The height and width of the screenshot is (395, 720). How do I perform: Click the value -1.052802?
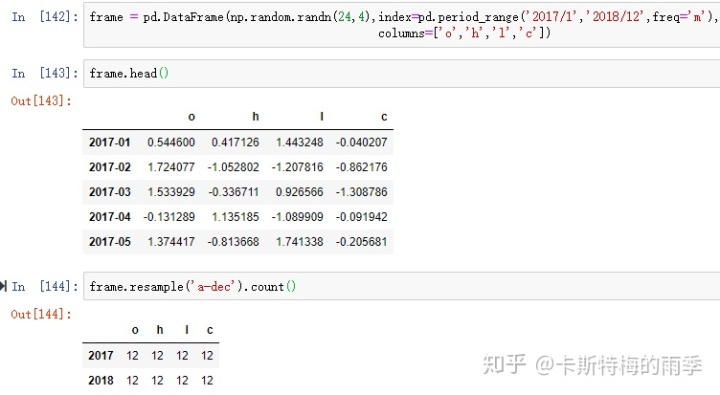233,167
